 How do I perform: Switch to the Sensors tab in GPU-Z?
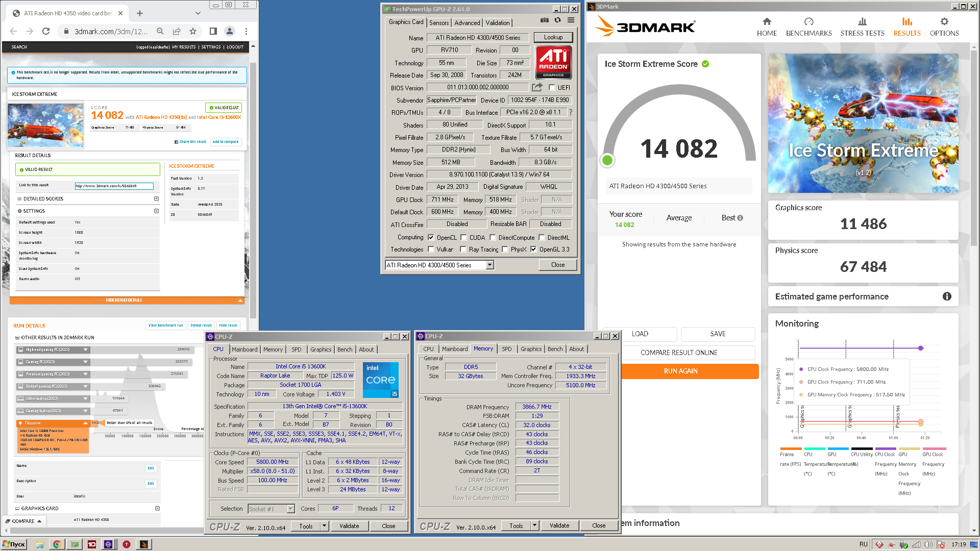(439, 23)
